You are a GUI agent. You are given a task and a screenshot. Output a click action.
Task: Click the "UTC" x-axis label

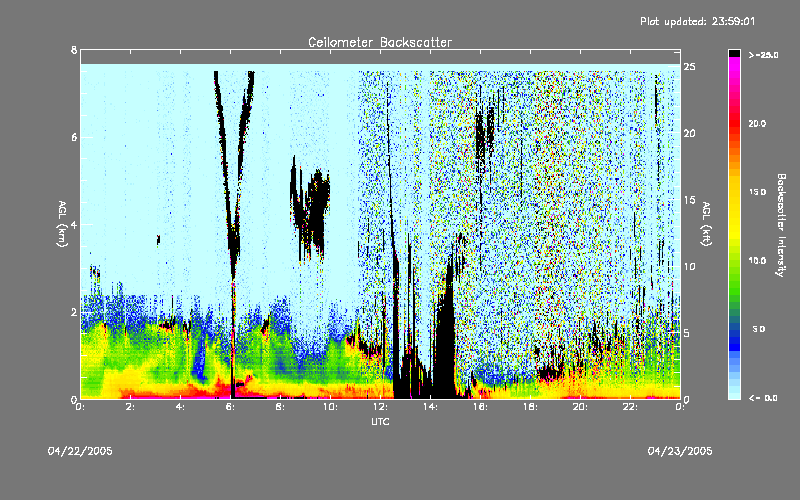tap(380, 421)
